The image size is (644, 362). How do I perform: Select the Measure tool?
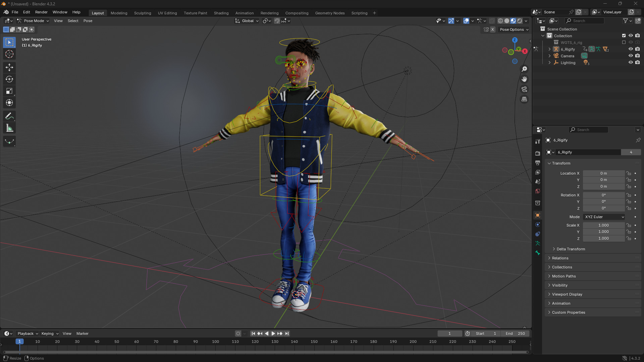pos(9,128)
